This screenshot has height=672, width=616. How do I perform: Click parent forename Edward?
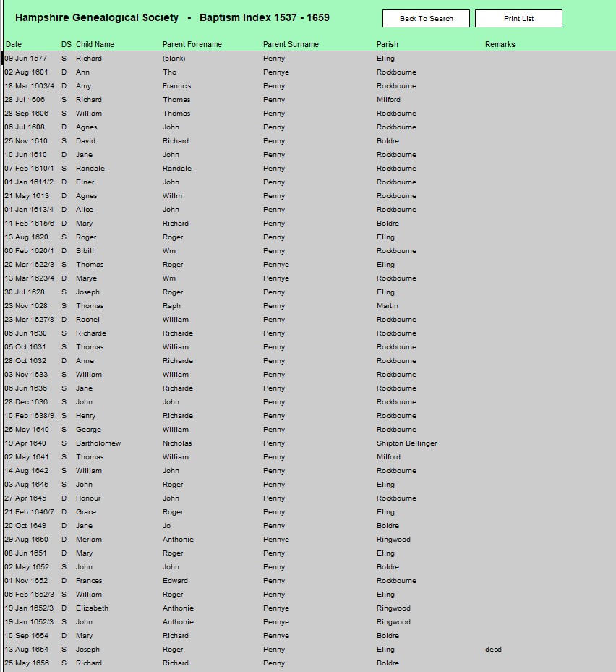coord(175,581)
